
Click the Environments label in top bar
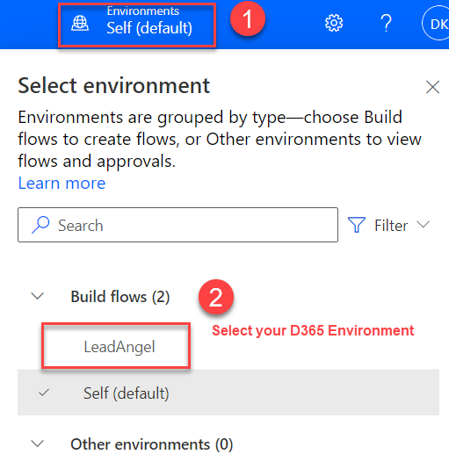coord(142,11)
